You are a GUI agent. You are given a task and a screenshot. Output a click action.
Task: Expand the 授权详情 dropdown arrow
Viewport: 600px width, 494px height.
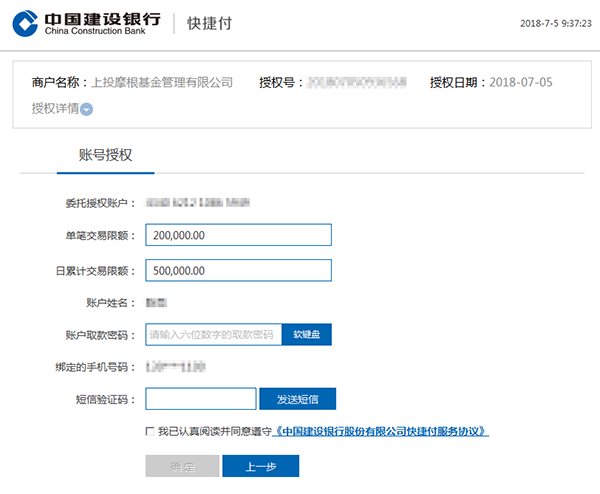(87, 109)
